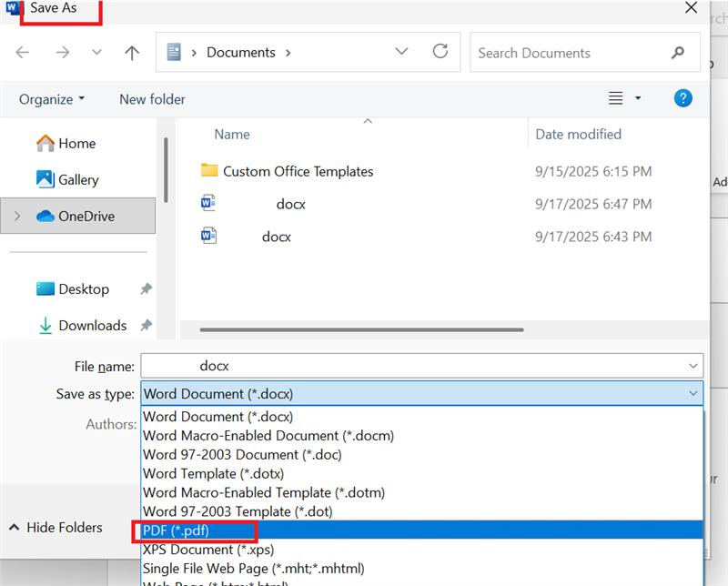This screenshot has height=586, width=728.
Task: Close the Save As dialog
Action: coord(691,7)
